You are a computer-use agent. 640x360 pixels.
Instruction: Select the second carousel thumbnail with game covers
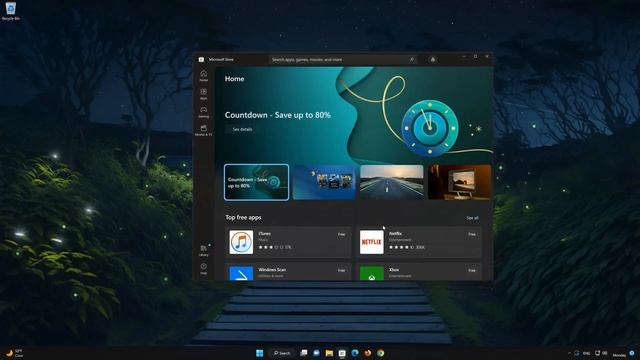(324, 182)
